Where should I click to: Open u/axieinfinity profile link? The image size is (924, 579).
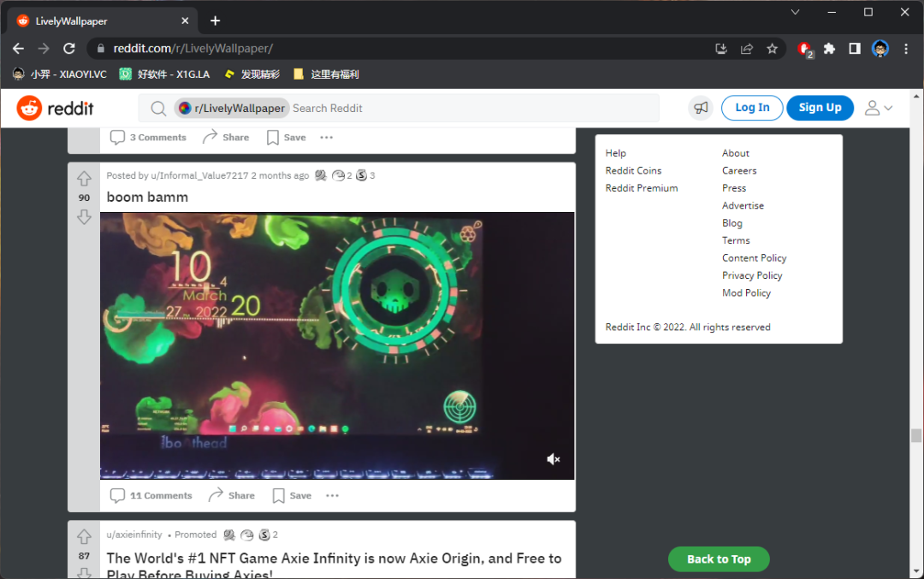pyautogui.click(x=133, y=535)
